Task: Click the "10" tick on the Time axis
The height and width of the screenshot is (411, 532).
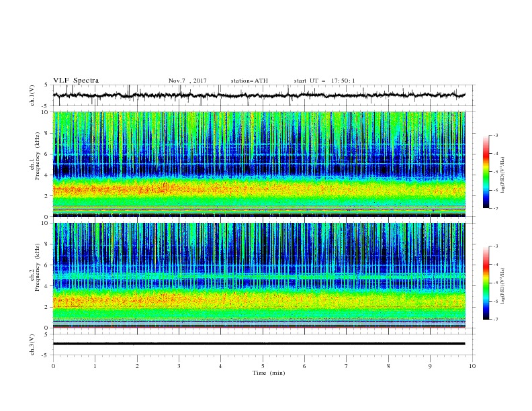Action: pyautogui.click(x=472, y=366)
